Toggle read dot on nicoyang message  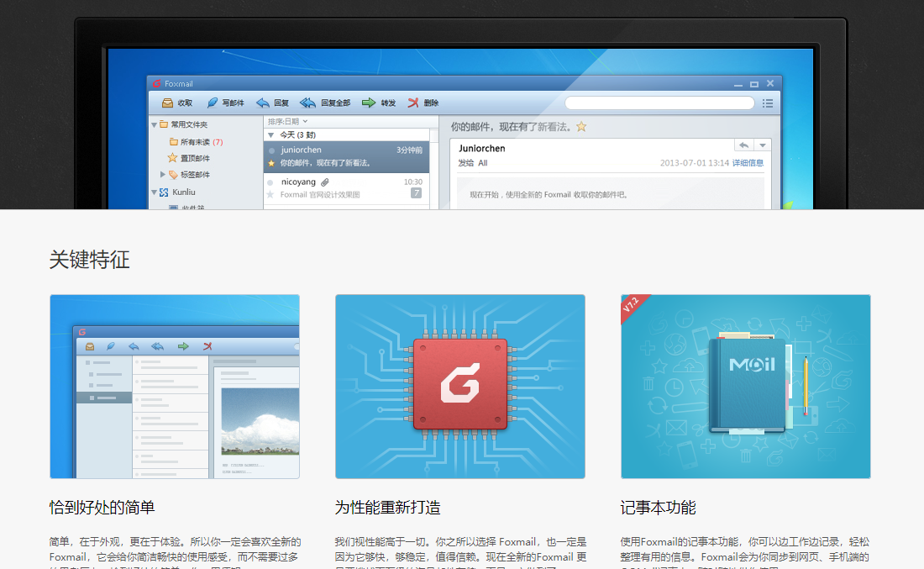click(x=270, y=182)
